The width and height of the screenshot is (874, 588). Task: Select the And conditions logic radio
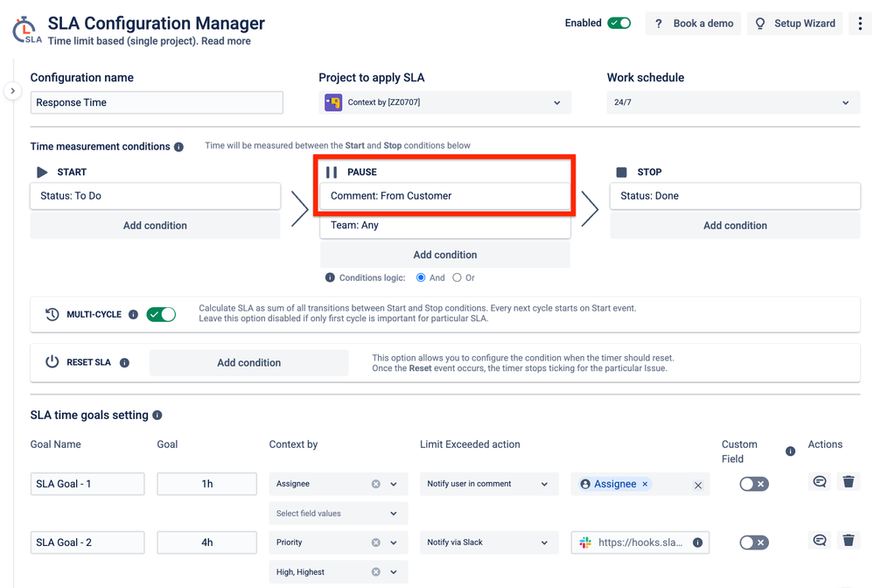point(421,277)
